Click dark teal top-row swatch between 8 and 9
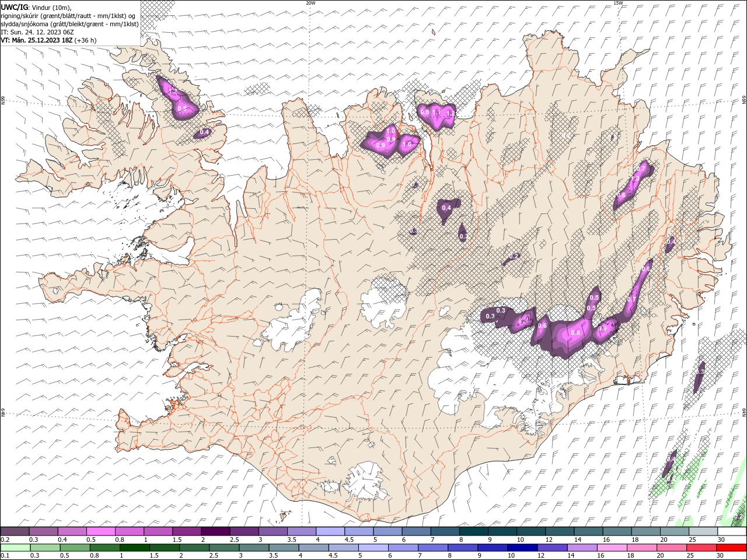This screenshot has width=747, height=560. click(x=473, y=531)
